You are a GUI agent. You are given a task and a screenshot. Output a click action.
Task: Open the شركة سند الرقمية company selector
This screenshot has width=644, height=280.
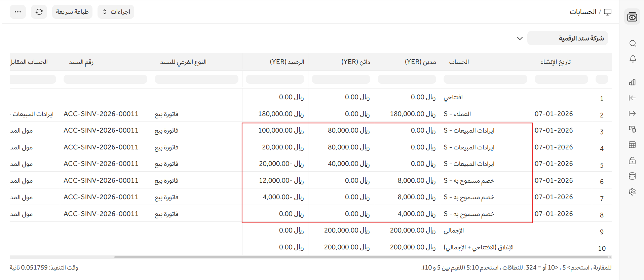[567, 38]
